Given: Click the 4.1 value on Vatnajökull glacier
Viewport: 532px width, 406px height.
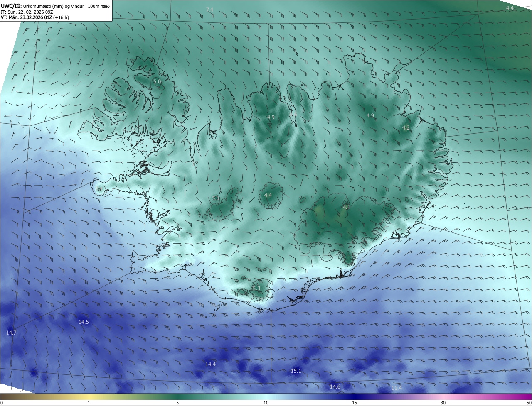Looking at the screenshot, I should [347, 207].
